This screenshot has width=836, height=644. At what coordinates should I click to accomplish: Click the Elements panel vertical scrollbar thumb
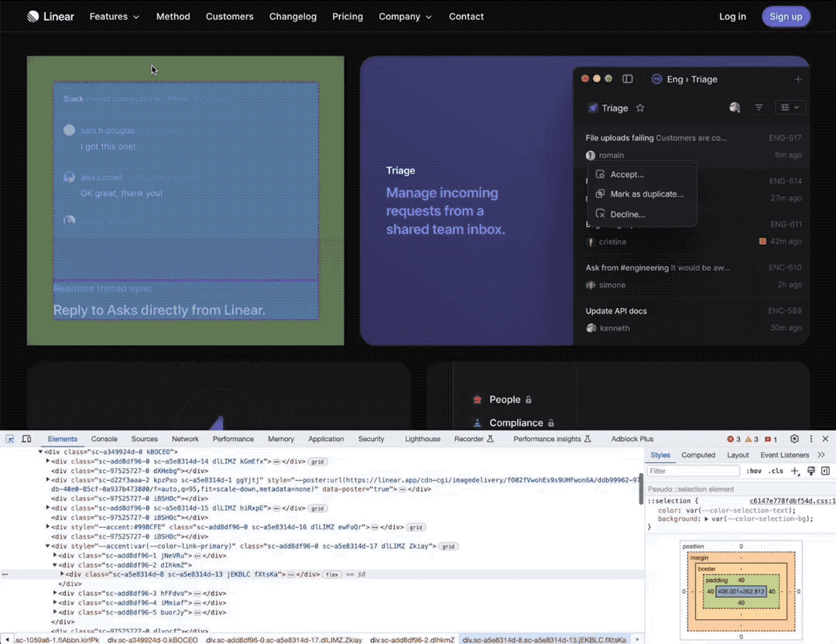(642, 489)
